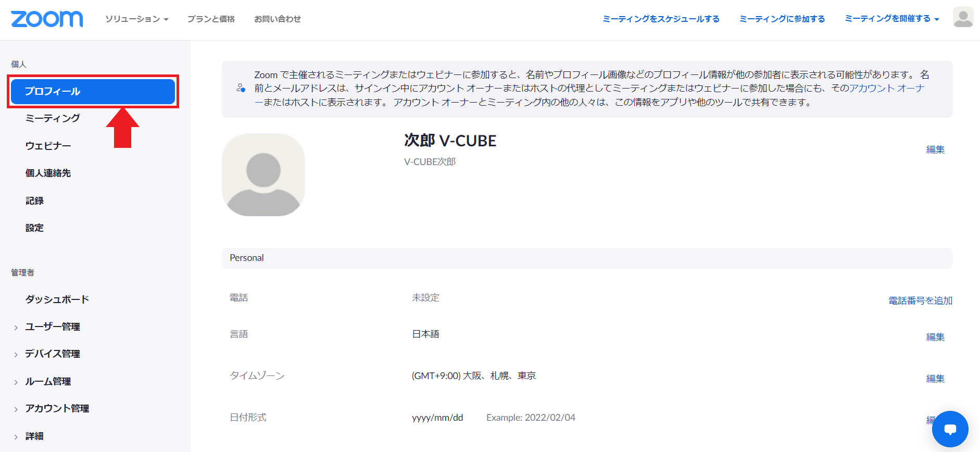Click 電話番号を追加 link
This screenshot has height=452, width=980.
(x=920, y=300)
